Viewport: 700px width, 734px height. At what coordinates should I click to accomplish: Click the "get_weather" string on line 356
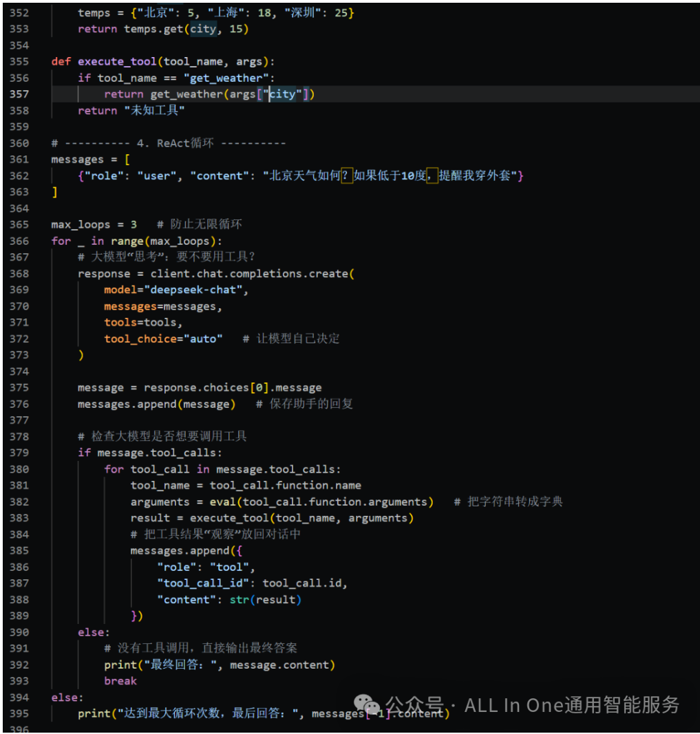tap(226, 78)
